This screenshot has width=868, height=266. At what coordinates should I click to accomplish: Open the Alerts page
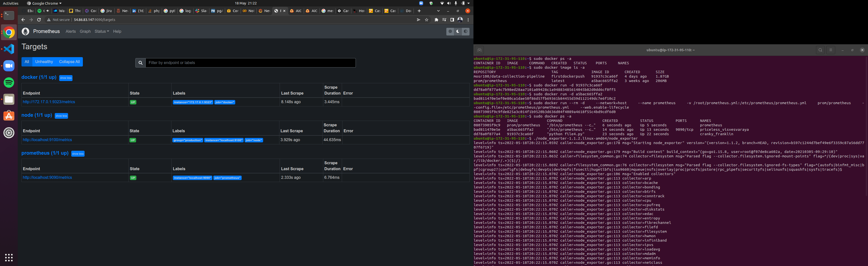click(71, 31)
